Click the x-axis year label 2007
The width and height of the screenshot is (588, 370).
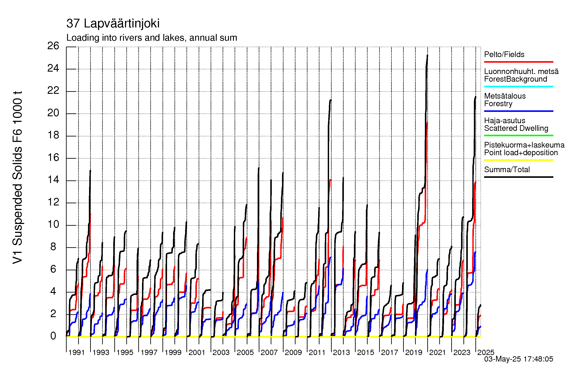(269, 352)
